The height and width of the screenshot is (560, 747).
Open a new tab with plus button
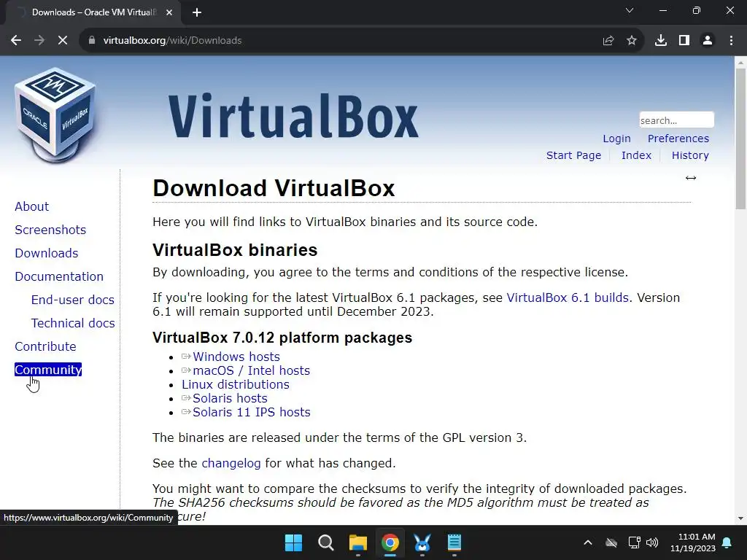pyautogui.click(x=197, y=12)
